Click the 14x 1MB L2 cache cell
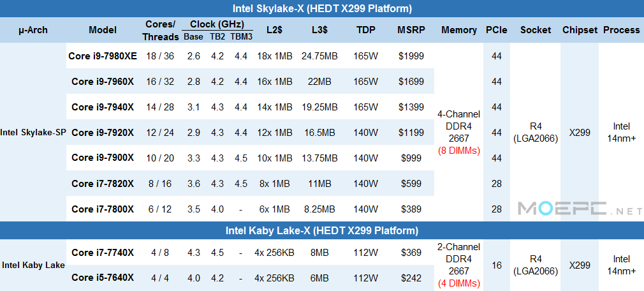 (x=275, y=107)
